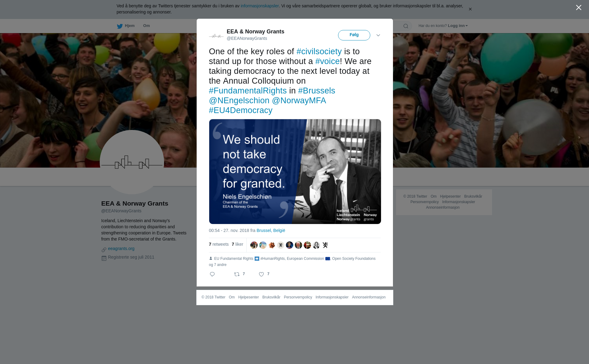589x364 pixels.
Task: Click the reply speech bubble icon
Action: pyautogui.click(x=212, y=274)
